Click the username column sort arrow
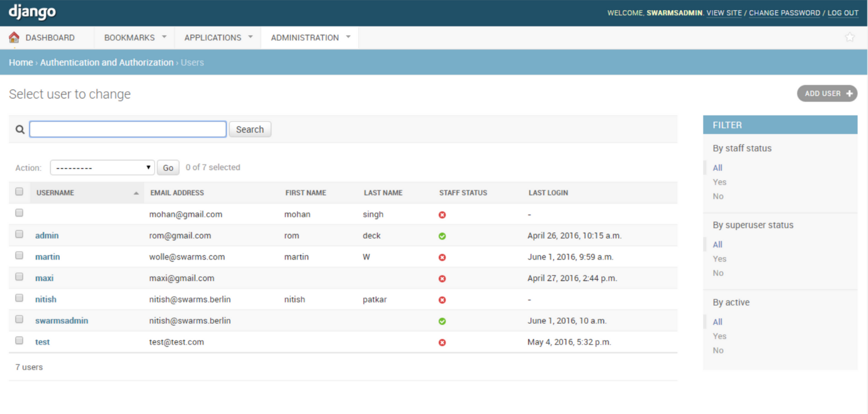This screenshot has width=868, height=414. [136, 193]
